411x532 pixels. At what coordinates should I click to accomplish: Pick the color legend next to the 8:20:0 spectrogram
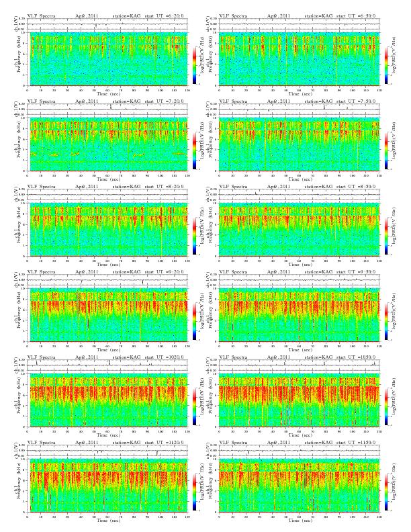[x=194, y=236]
